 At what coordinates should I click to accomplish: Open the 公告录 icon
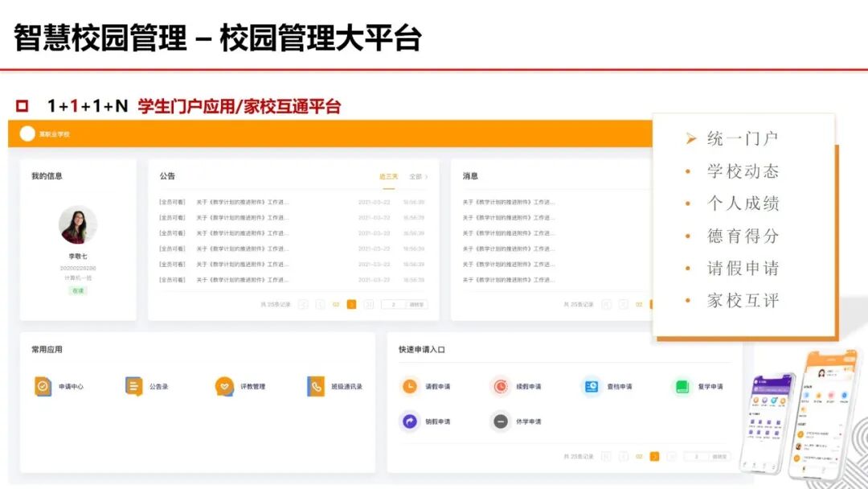[131, 386]
